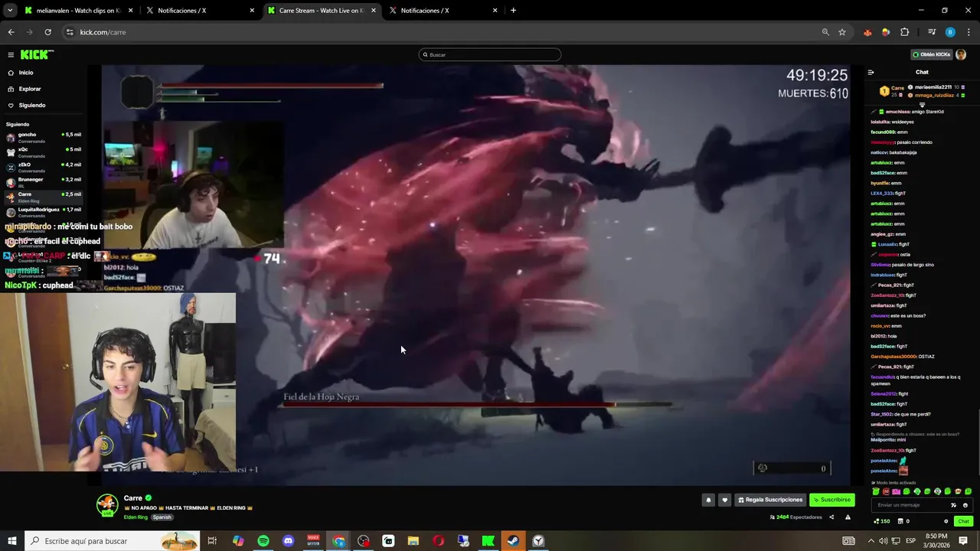The width and height of the screenshot is (980, 551).
Task: Open emote picker smiley in message box
Action: pos(965,505)
